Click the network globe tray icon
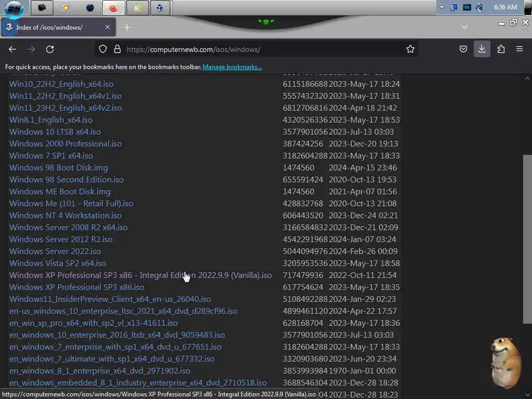This screenshot has width=532, height=399. coord(480,7)
